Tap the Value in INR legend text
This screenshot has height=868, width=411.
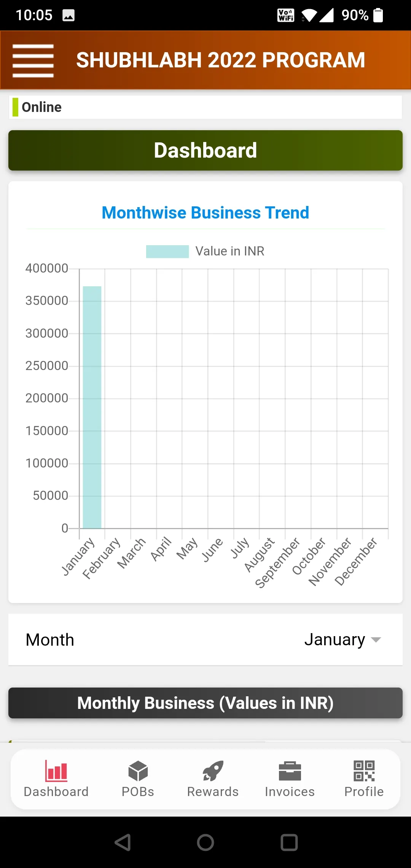pyautogui.click(x=230, y=251)
